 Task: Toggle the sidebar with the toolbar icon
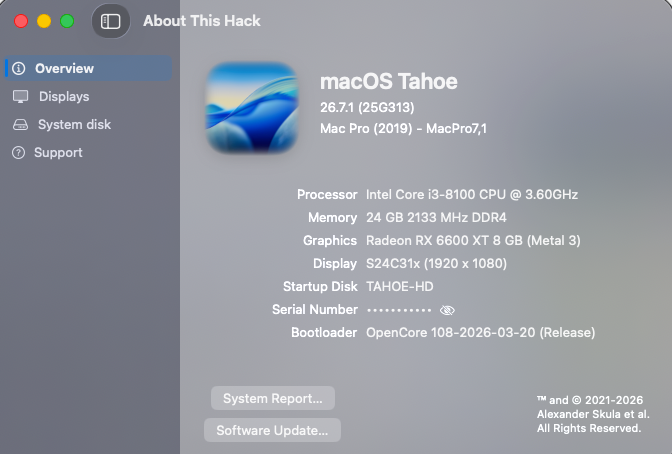[x=111, y=21]
